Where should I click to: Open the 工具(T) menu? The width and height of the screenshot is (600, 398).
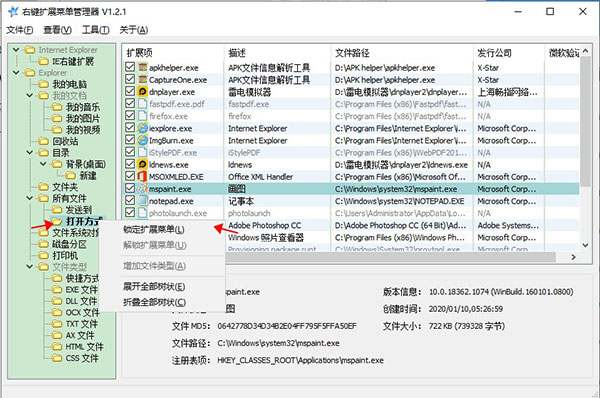click(95, 30)
